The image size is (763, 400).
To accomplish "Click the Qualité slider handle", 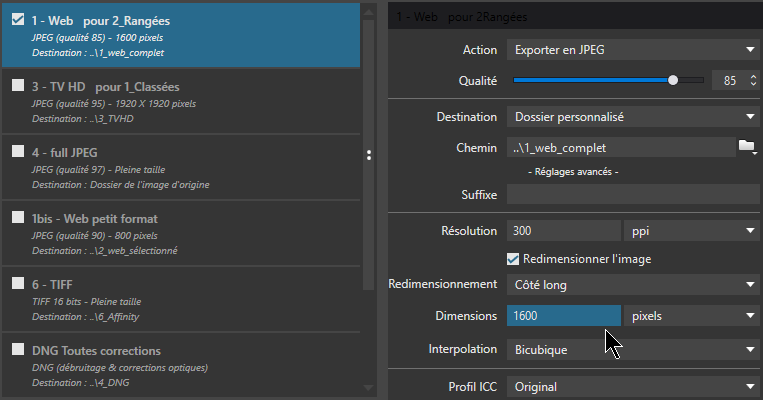I will (673, 80).
